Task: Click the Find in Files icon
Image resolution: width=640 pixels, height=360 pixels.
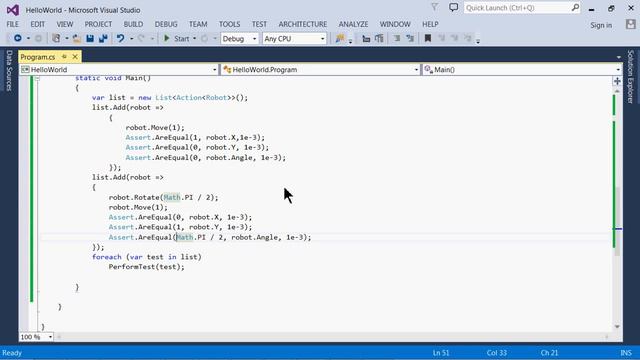Action: (x=340, y=38)
